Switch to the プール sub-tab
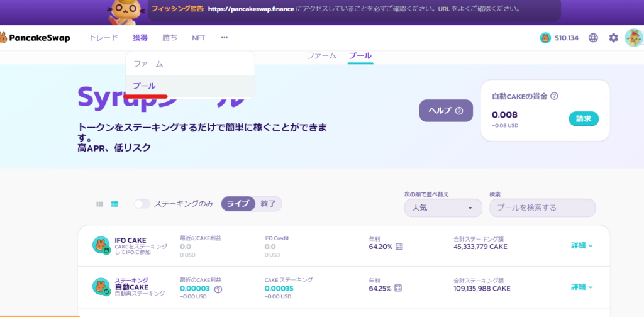The height and width of the screenshot is (317, 644). pos(360,56)
